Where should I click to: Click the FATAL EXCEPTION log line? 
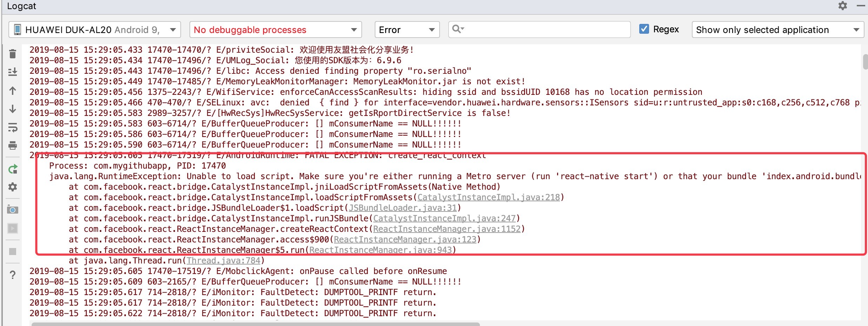tap(258, 155)
